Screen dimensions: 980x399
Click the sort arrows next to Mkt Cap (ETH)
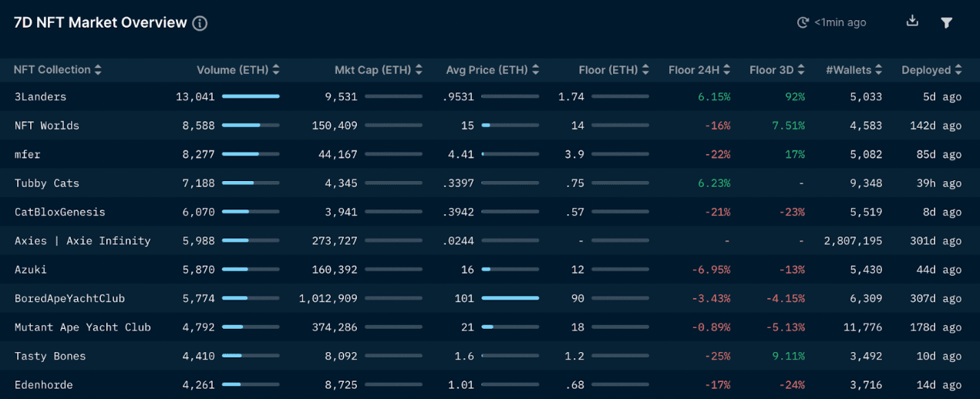pyautogui.click(x=419, y=70)
